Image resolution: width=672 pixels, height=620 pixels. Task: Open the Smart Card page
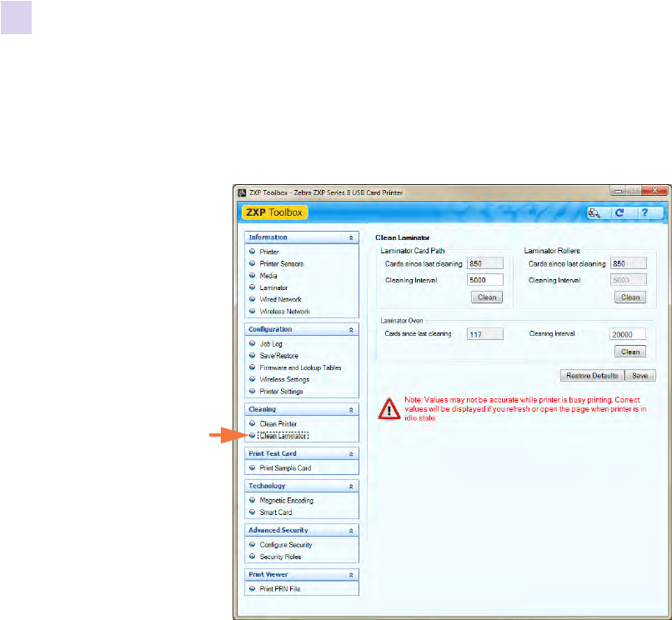click(276, 512)
